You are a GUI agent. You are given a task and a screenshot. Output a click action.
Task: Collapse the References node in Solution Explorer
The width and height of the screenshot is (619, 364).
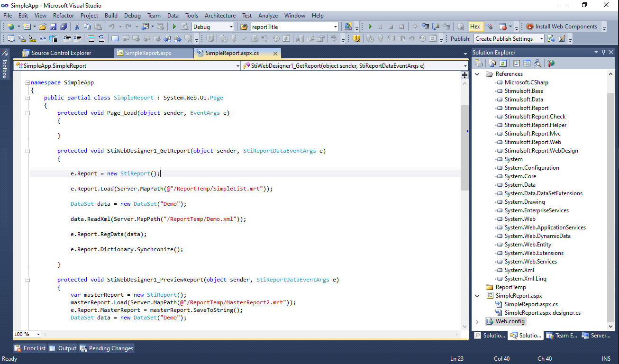(477, 74)
